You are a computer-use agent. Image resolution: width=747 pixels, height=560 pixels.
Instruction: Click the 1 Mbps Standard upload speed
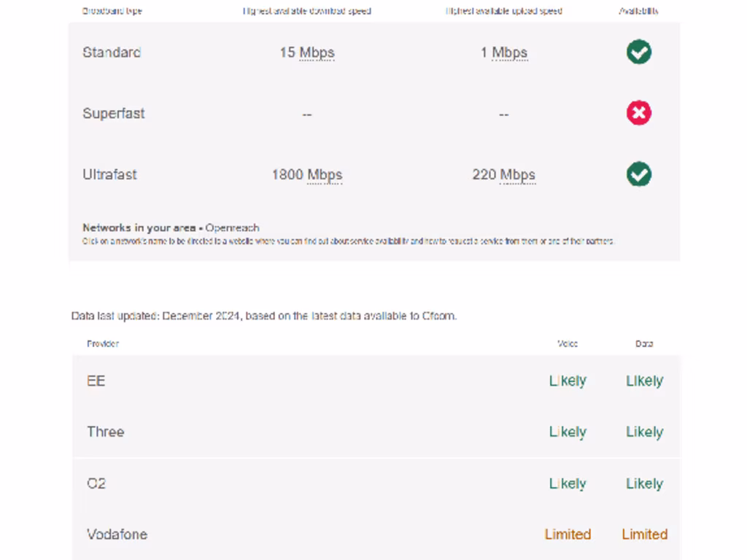503,52
